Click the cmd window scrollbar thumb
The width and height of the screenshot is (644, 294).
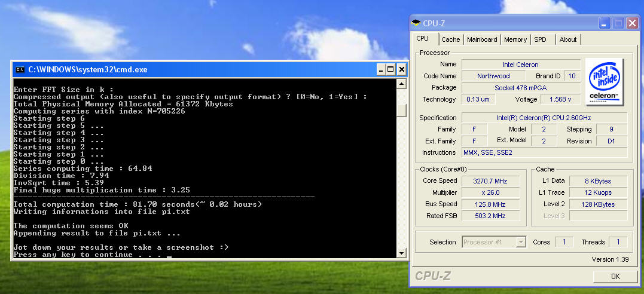(401, 111)
